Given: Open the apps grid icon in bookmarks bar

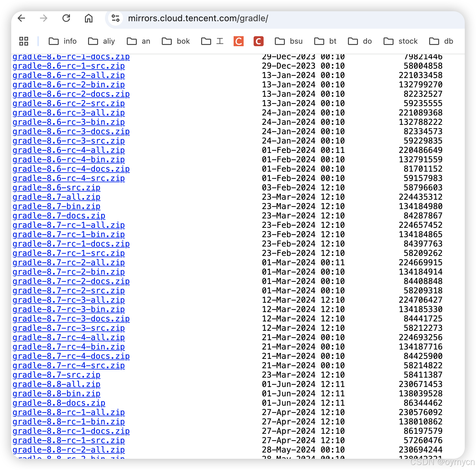Looking at the screenshot, I should coord(24,41).
